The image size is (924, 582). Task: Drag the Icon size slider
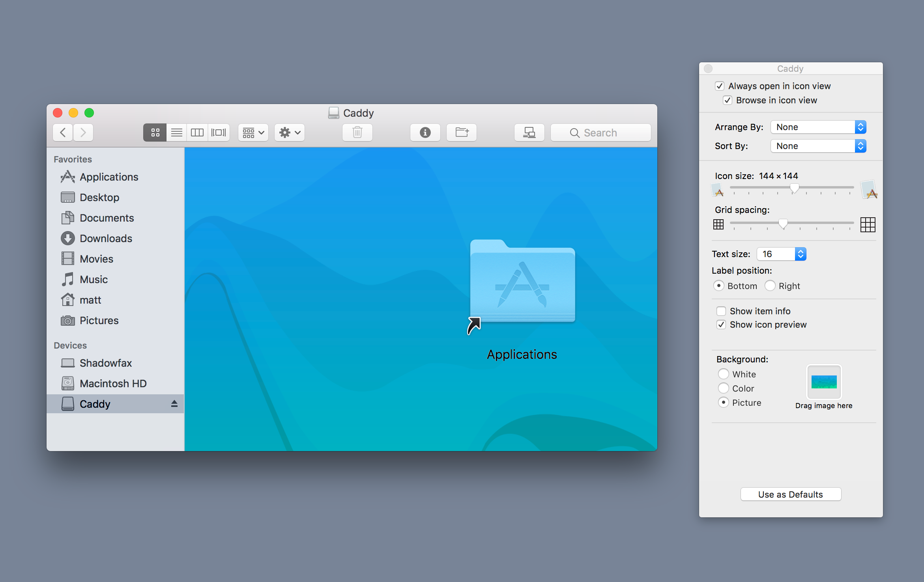pyautogui.click(x=792, y=189)
